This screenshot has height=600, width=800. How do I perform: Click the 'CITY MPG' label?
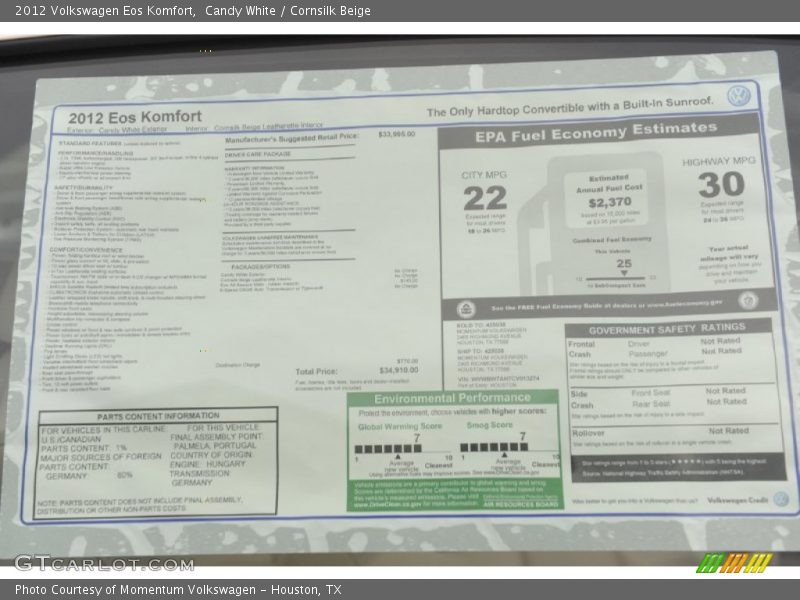(484, 175)
